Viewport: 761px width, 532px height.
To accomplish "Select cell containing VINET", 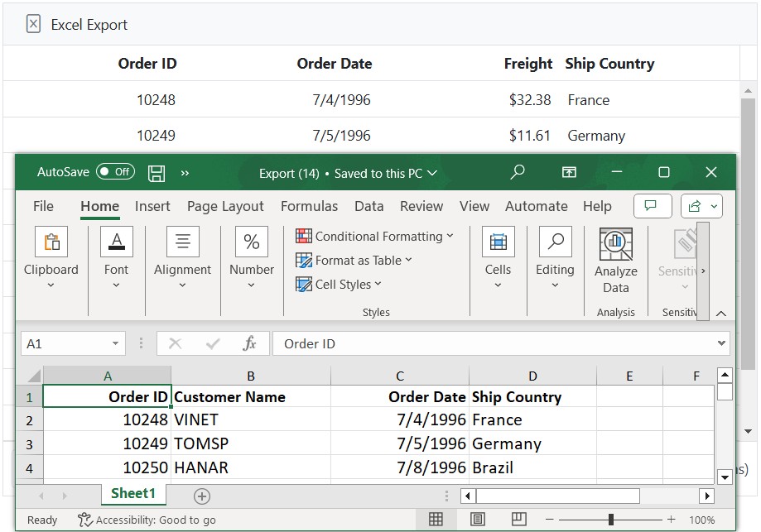I will (251, 419).
